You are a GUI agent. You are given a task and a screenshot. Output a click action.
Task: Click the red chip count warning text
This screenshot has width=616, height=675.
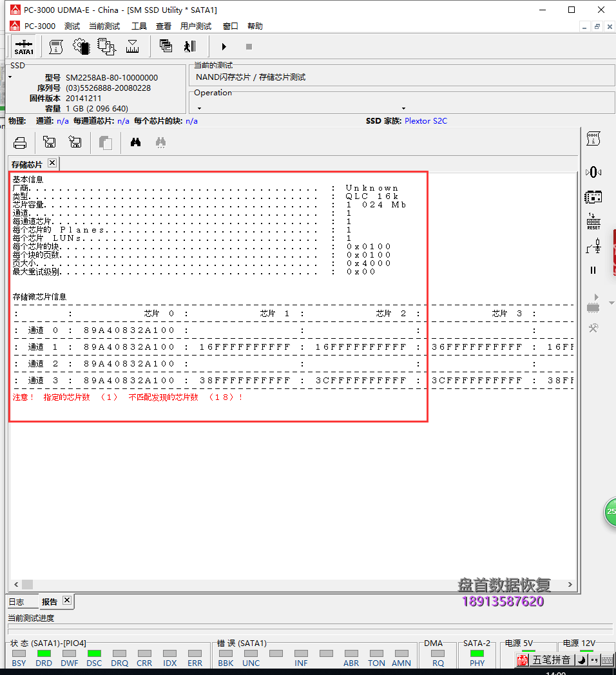[x=128, y=397]
